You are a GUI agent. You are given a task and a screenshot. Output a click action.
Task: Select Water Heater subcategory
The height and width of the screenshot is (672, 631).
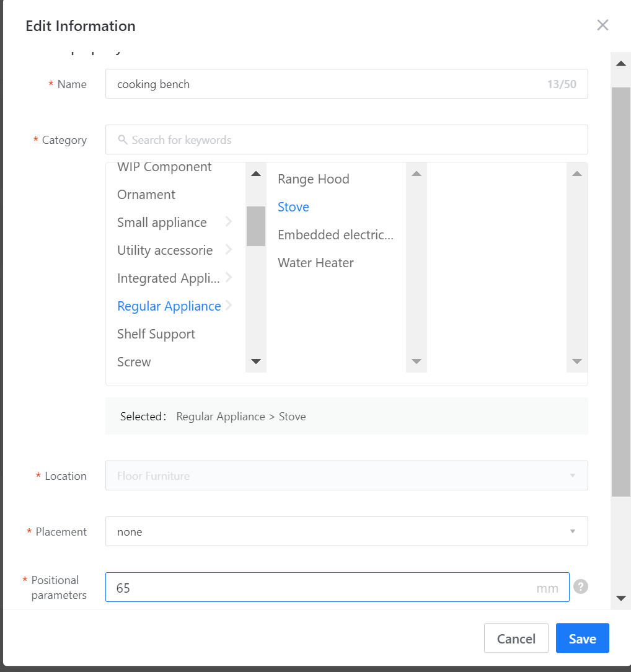[315, 263]
